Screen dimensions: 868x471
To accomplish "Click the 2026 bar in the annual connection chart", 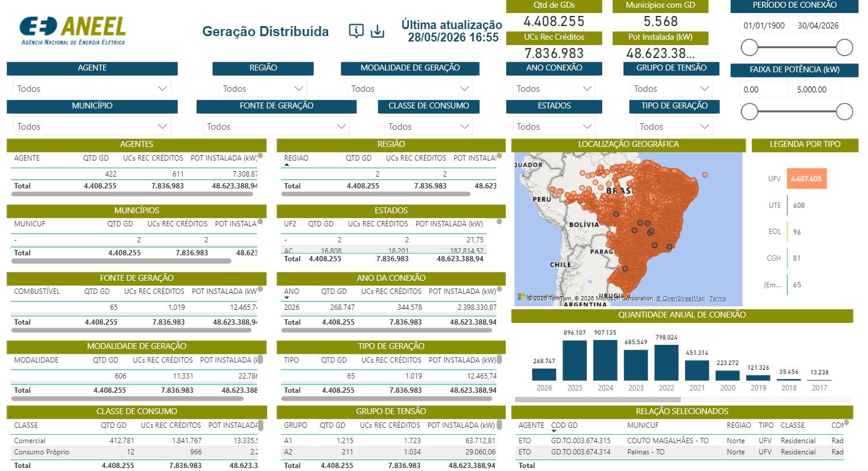I will click(x=544, y=374).
